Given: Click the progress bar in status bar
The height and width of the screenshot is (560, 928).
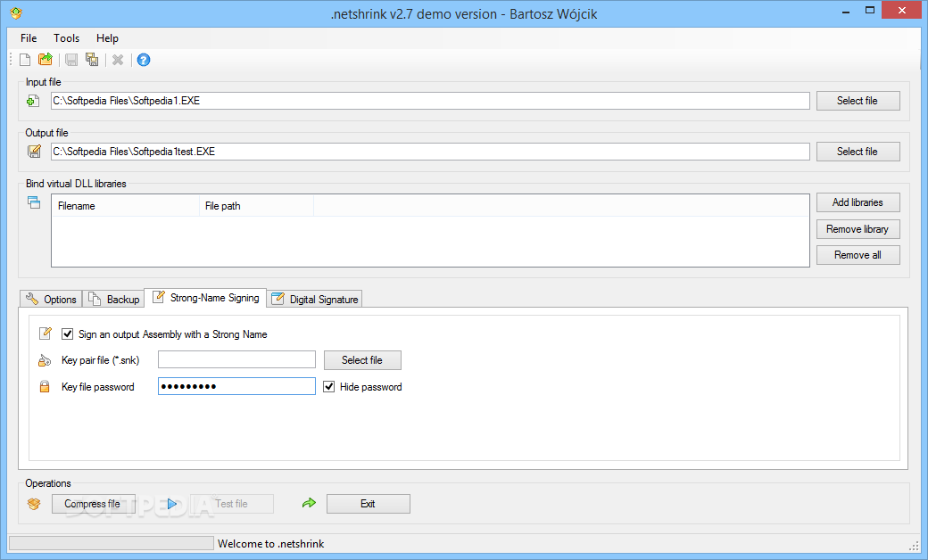Looking at the screenshot, I should pyautogui.click(x=112, y=543).
